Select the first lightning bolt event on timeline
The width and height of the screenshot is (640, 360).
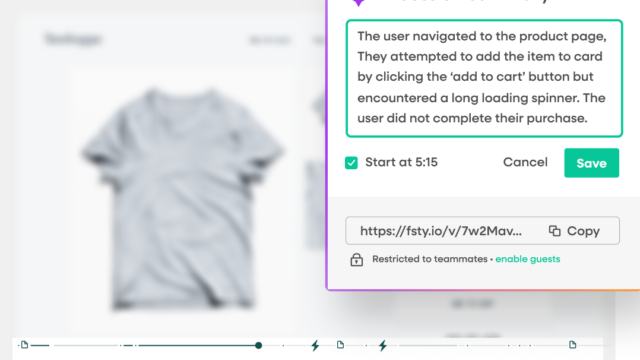pos(315,346)
